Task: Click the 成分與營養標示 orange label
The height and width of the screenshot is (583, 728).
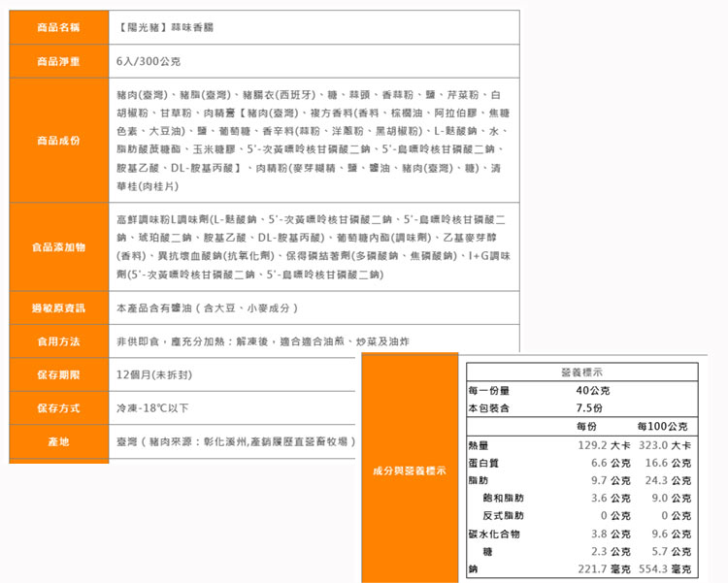Action: [x=409, y=470]
